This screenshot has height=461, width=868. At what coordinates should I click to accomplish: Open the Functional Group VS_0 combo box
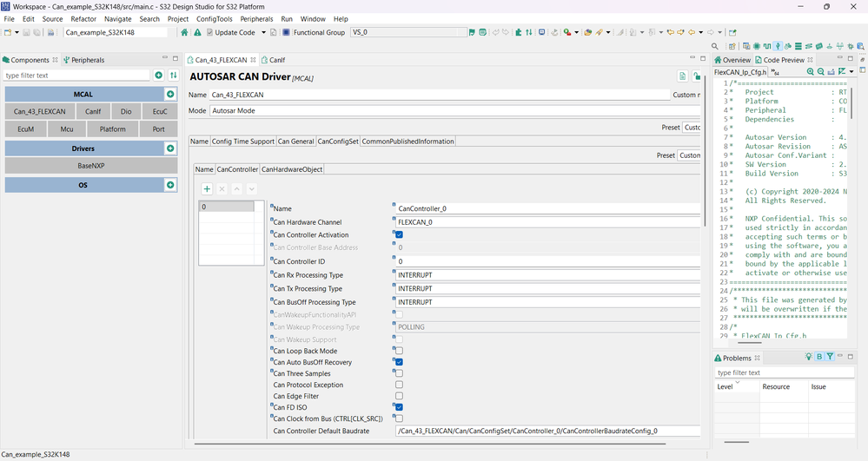409,32
